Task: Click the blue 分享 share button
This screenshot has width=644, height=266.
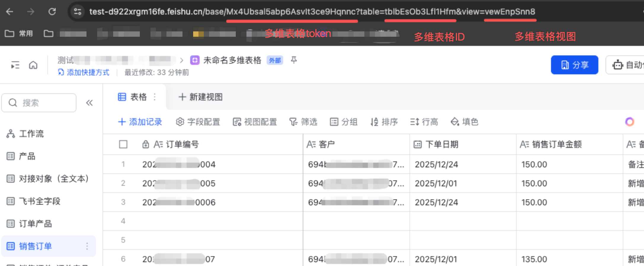Action: pyautogui.click(x=574, y=65)
